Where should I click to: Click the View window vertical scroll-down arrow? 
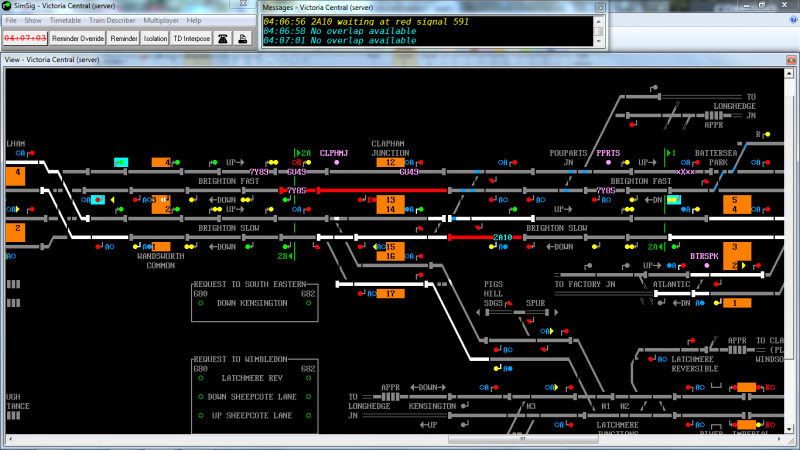[789, 430]
